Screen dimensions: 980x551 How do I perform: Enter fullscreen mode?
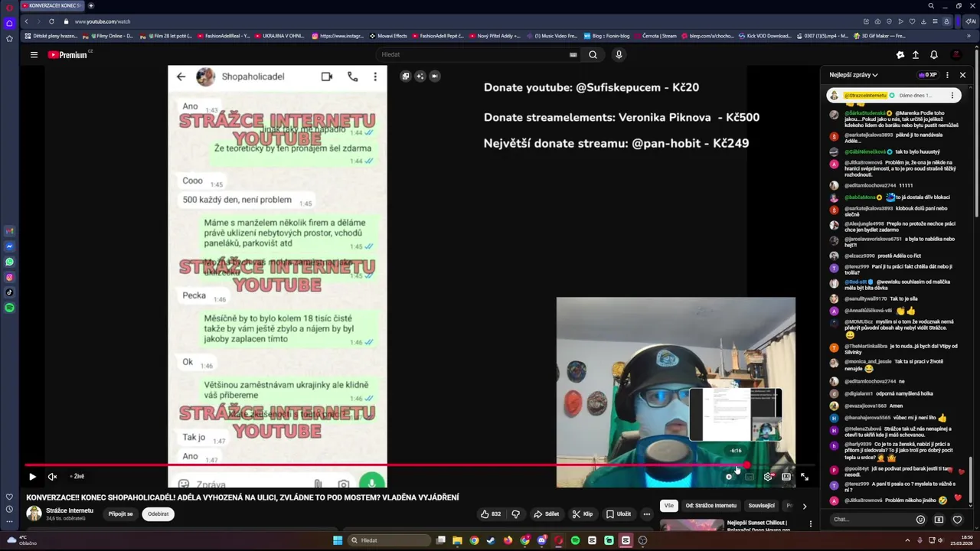coord(805,477)
